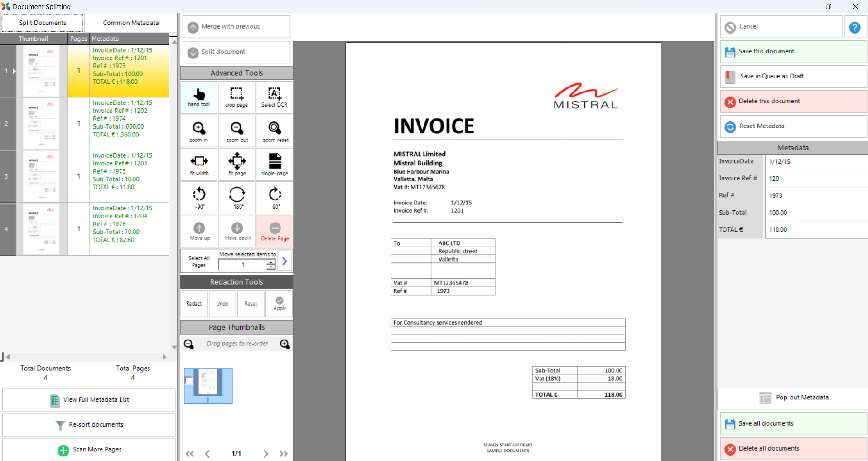This screenshot has width=868, height=461.
Task: Zoom in on the document
Action: (x=199, y=131)
